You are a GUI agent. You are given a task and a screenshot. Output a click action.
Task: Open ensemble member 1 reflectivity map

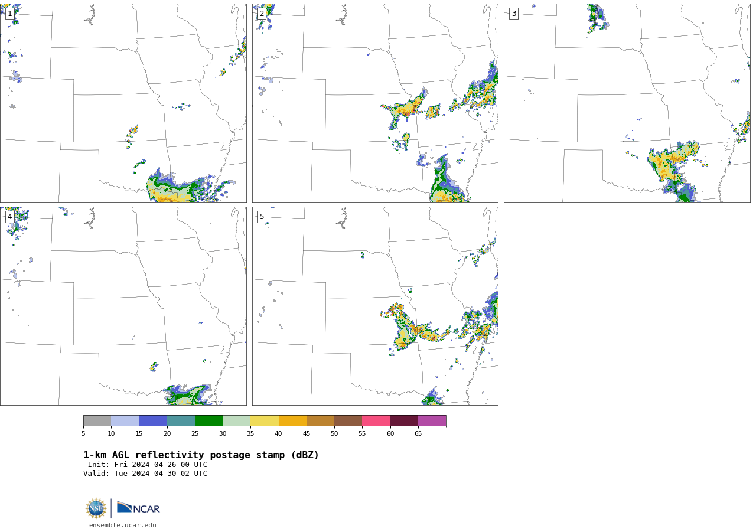tap(123, 103)
